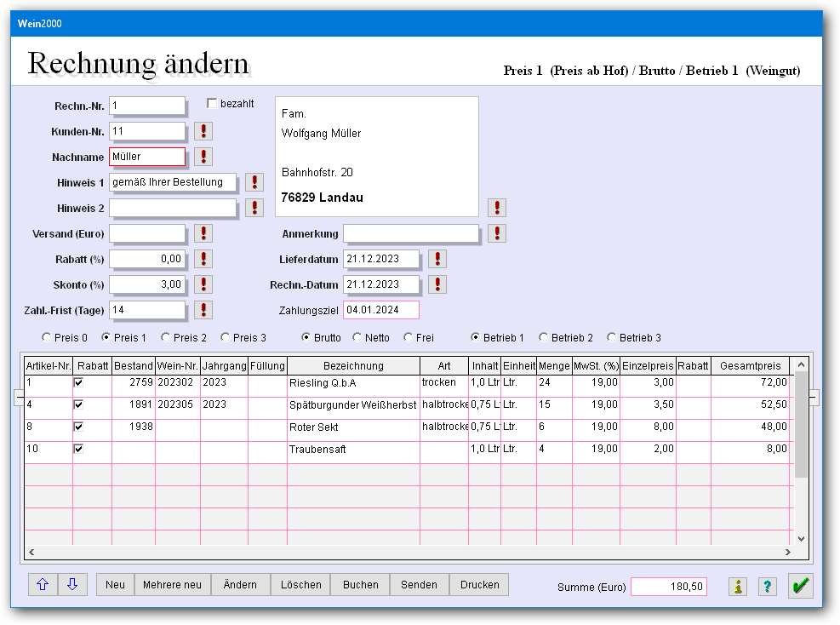The width and height of the screenshot is (840, 625).
Task: Click the horizontal scrollbar left arrow
Action: point(31,552)
